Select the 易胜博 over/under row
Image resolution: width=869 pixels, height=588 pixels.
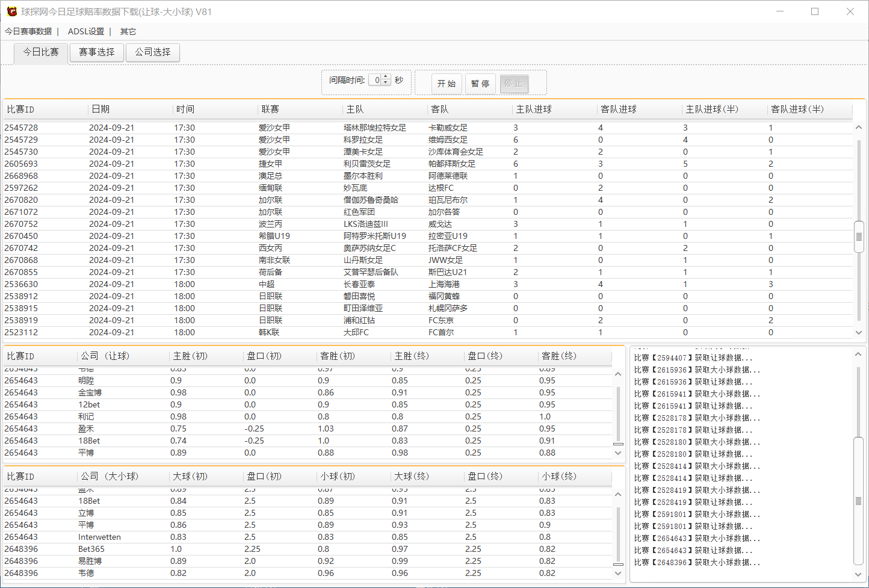coord(308,561)
